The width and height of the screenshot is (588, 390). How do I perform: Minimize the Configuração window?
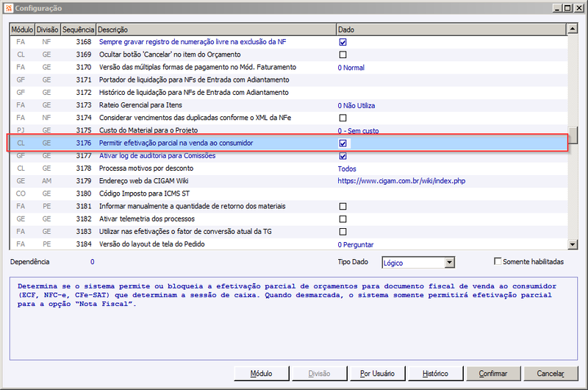(558, 8)
